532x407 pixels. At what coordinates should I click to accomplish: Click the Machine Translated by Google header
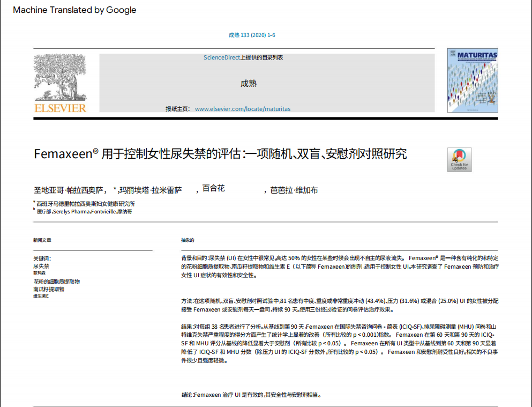(74, 10)
